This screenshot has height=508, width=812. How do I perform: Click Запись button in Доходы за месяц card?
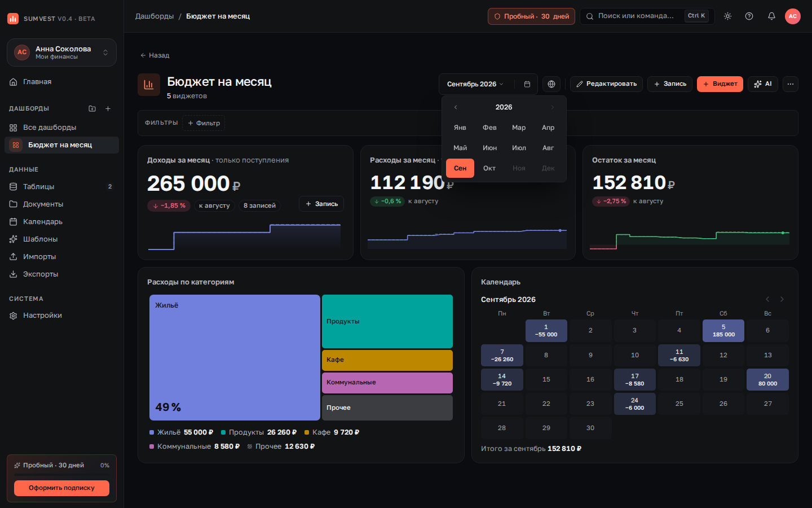click(x=321, y=204)
